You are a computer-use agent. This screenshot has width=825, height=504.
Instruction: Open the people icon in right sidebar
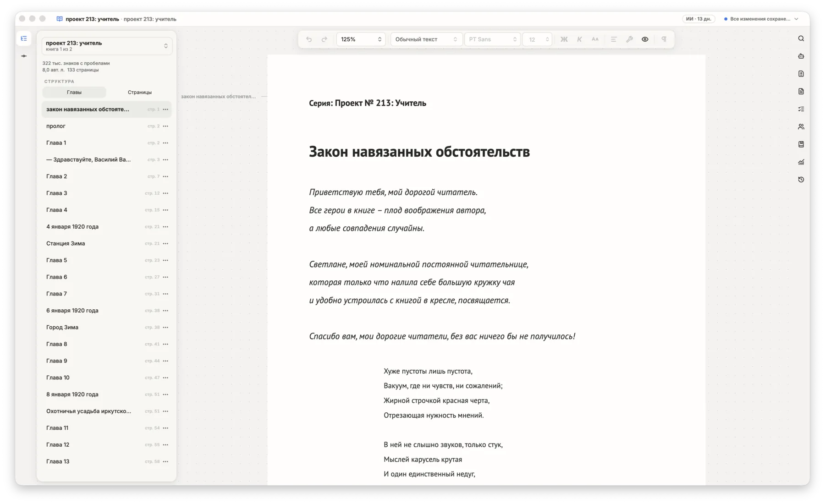pyautogui.click(x=801, y=126)
